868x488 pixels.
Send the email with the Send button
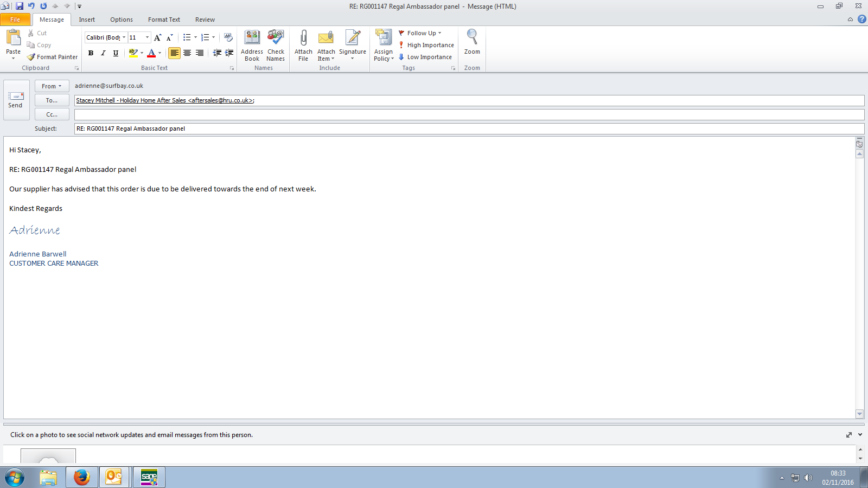[x=15, y=100]
